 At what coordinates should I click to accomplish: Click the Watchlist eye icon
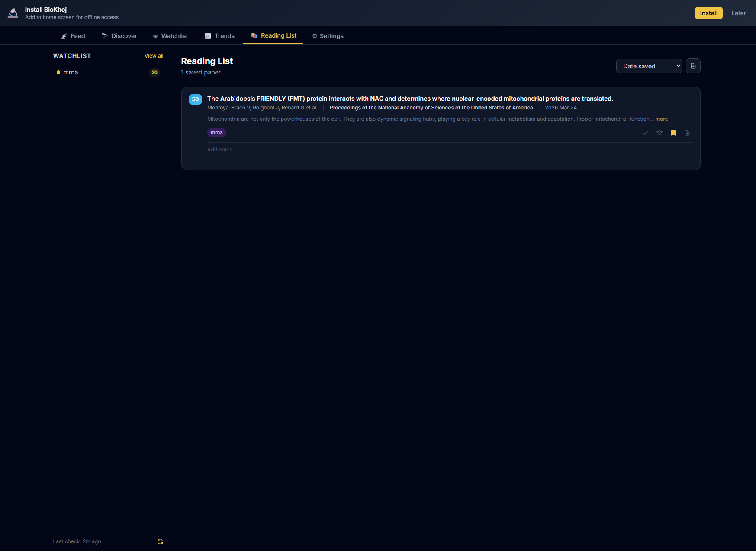coord(156,36)
